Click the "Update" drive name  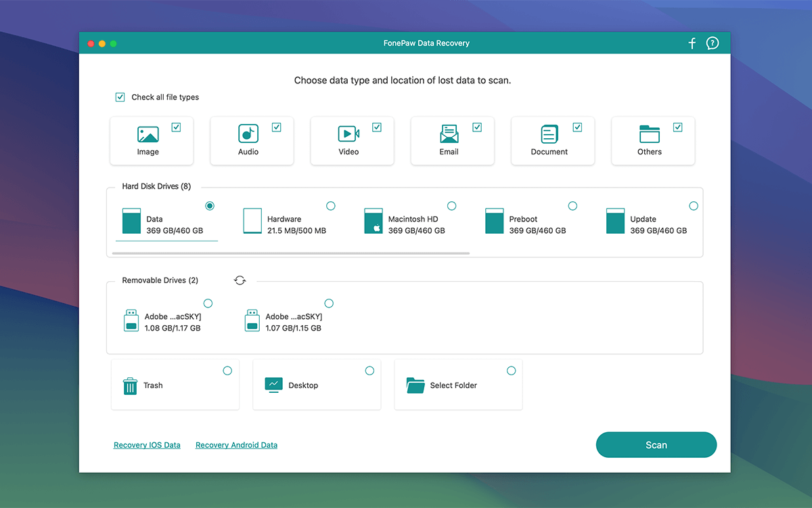[x=644, y=219]
